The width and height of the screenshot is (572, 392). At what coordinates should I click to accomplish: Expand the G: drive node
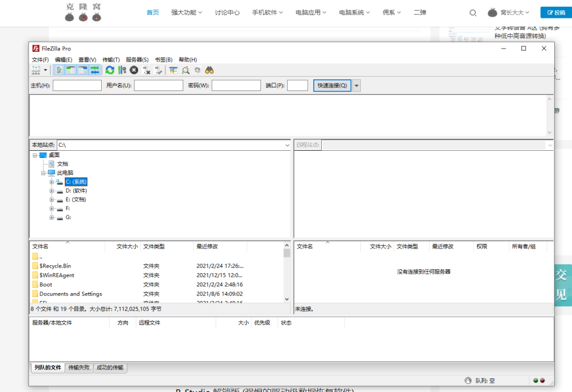(52, 217)
